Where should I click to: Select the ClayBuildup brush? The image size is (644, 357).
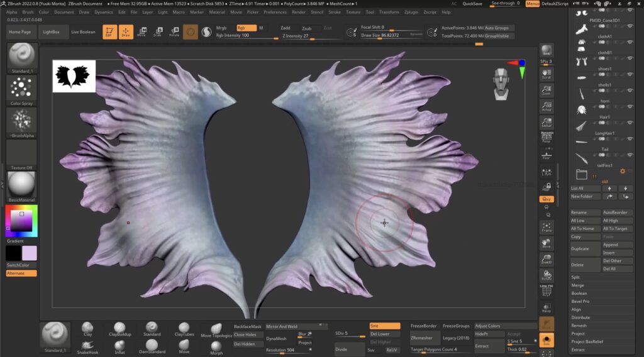[x=119, y=329]
